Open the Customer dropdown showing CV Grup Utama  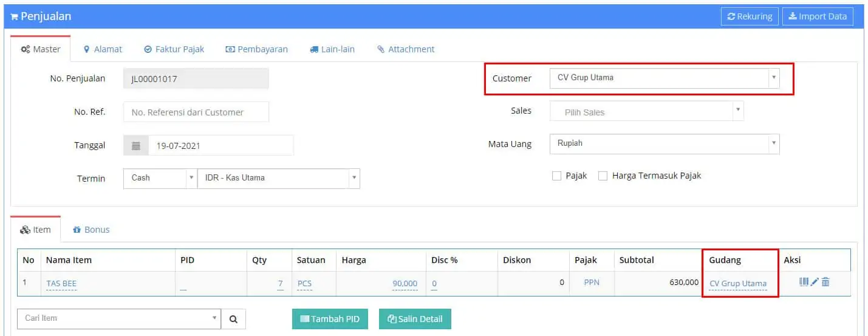665,78
